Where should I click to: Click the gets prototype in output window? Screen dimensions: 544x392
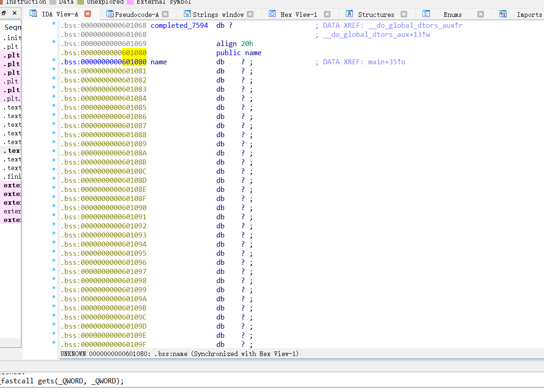[x=62, y=381]
